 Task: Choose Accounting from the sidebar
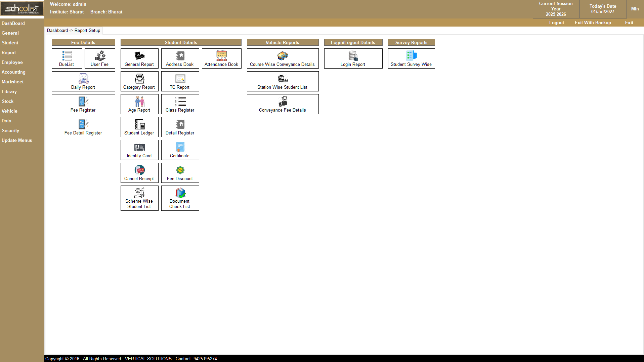(x=13, y=72)
